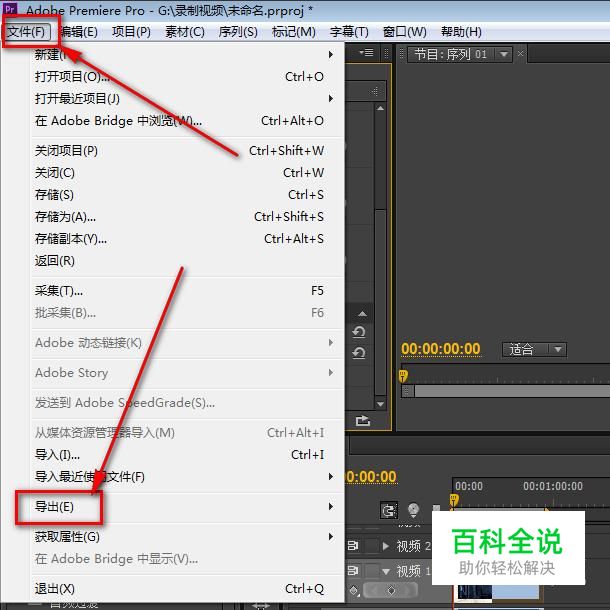
Task: Click the left panel scrollbar down arrow
Action: point(380,404)
